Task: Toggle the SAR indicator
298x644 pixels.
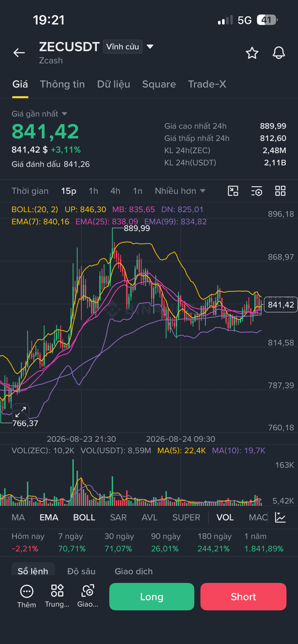Action: pos(118,517)
